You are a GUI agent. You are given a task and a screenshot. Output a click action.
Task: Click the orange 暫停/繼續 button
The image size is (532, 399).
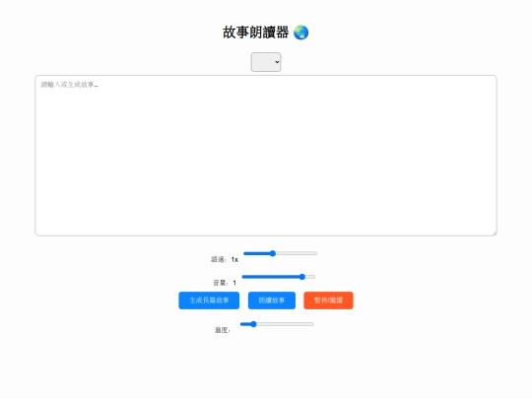[x=328, y=300]
